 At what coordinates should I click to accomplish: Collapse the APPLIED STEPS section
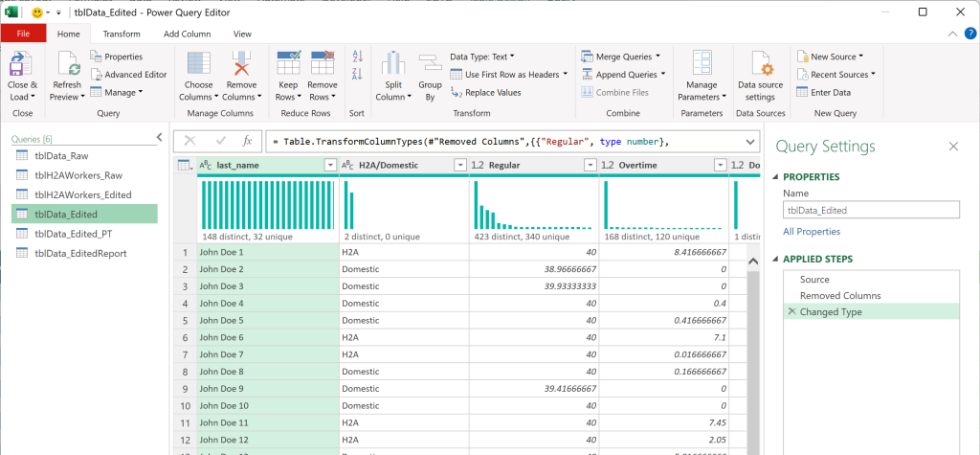click(x=776, y=259)
